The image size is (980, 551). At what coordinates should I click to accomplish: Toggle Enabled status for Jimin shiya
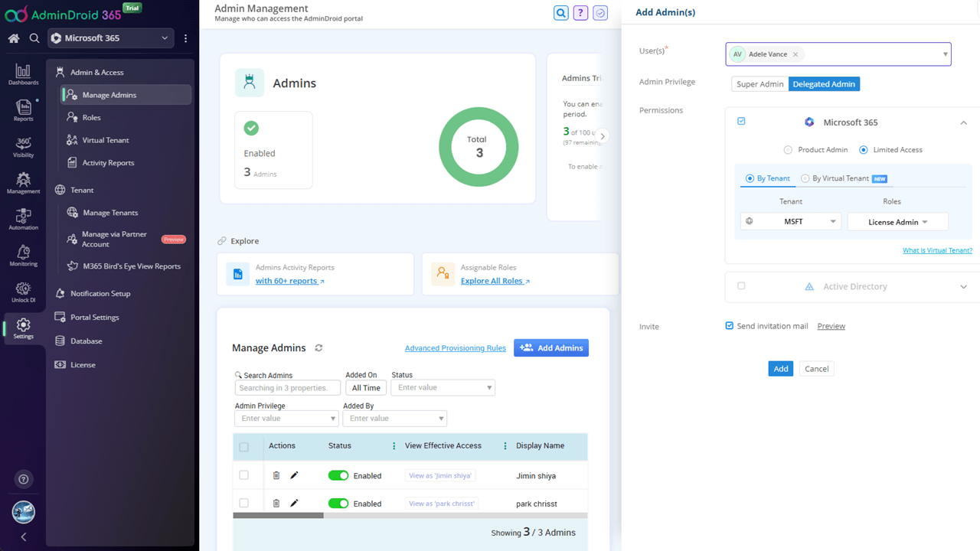point(338,475)
